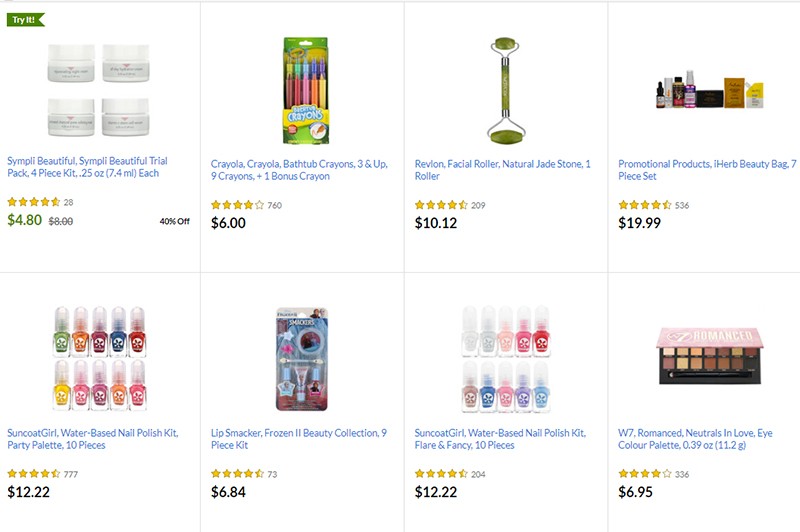Viewport: 800px width, 532px height.
Task: Click star rating of Revlon Facial Roller
Action: [441, 205]
